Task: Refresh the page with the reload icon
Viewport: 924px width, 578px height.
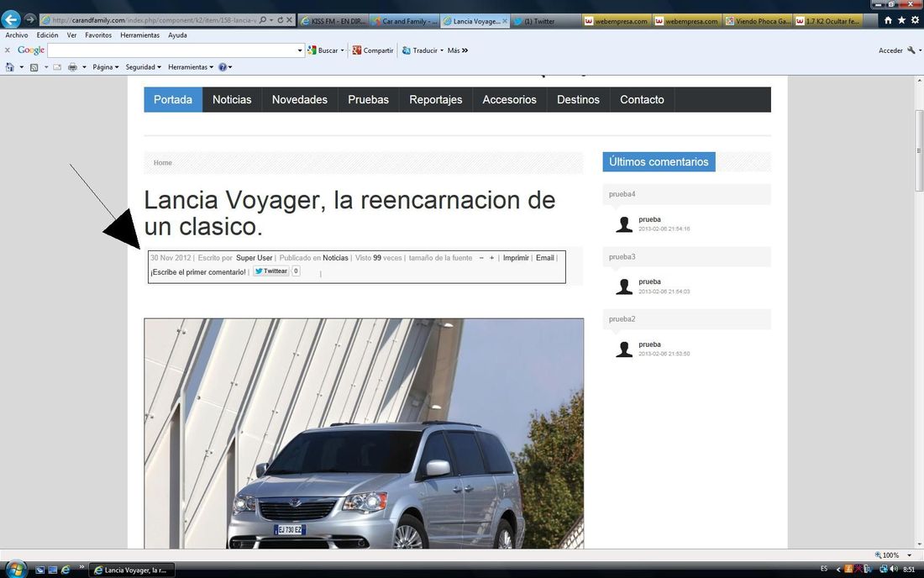Action: point(280,20)
